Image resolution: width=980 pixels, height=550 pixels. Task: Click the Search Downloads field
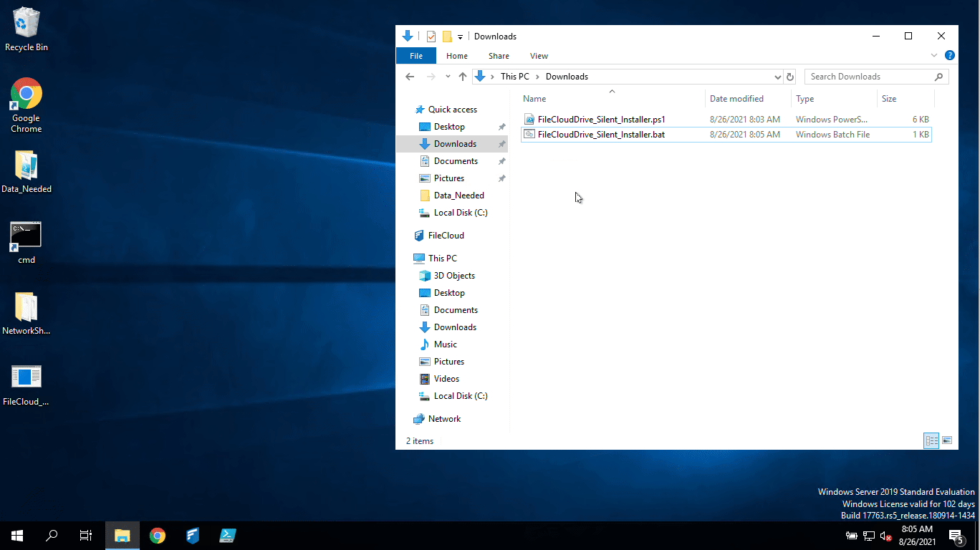869,77
